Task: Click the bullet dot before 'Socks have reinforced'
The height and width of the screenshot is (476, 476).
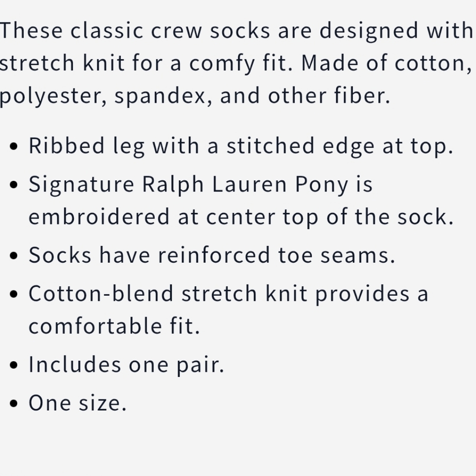Action: (14, 255)
